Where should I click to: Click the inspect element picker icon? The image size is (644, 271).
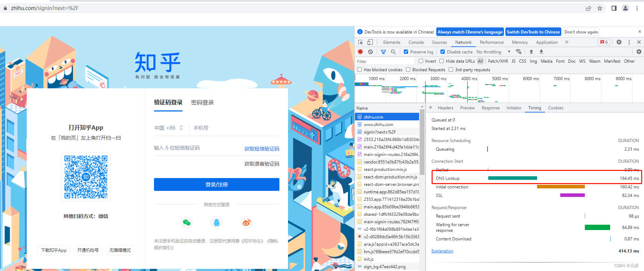[x=361, y=42]
